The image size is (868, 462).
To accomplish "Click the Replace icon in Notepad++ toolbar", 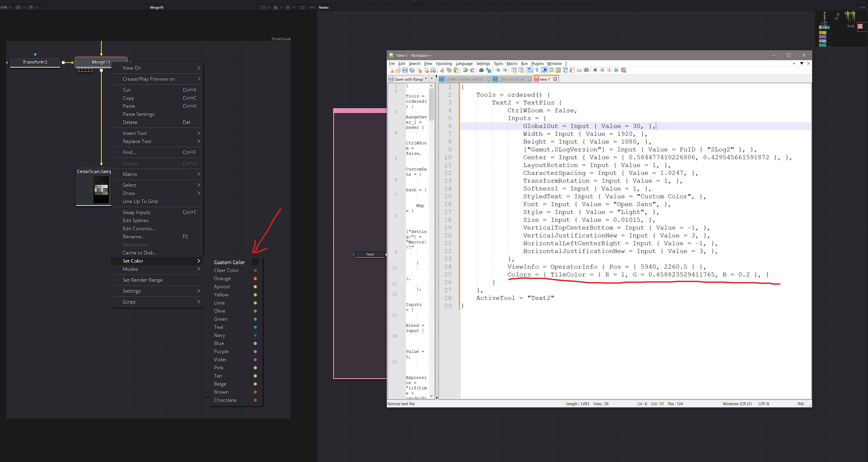I will coord(489,70).
